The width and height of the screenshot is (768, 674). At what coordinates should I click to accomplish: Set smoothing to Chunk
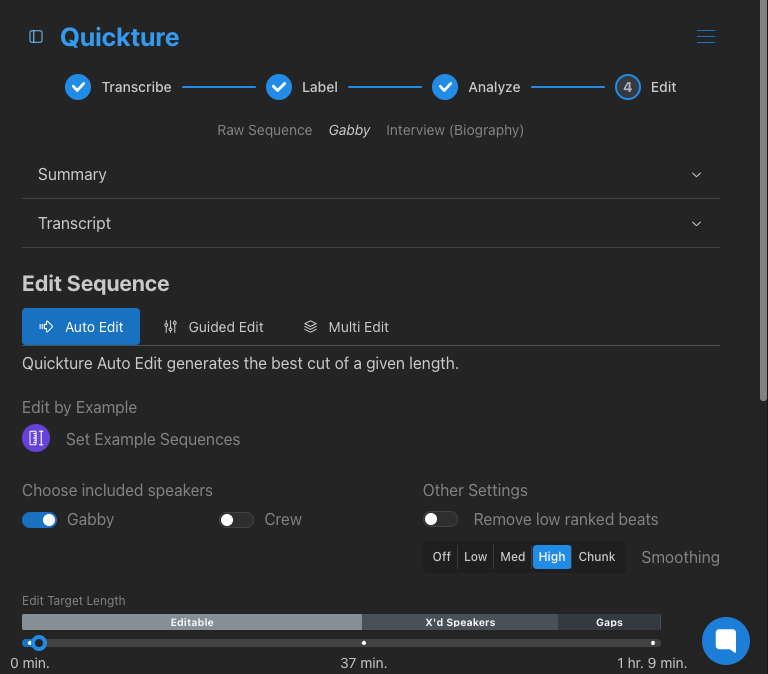[x=597, y=557]
